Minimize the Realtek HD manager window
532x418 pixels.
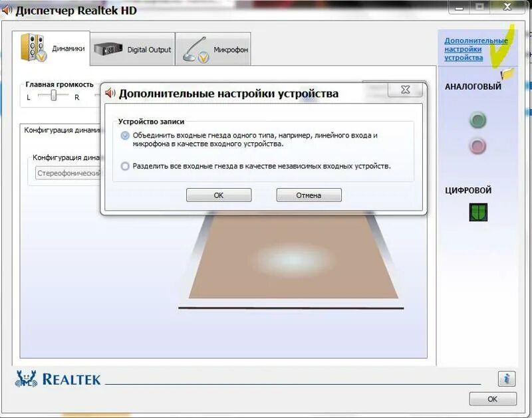(x=459, y=7)
